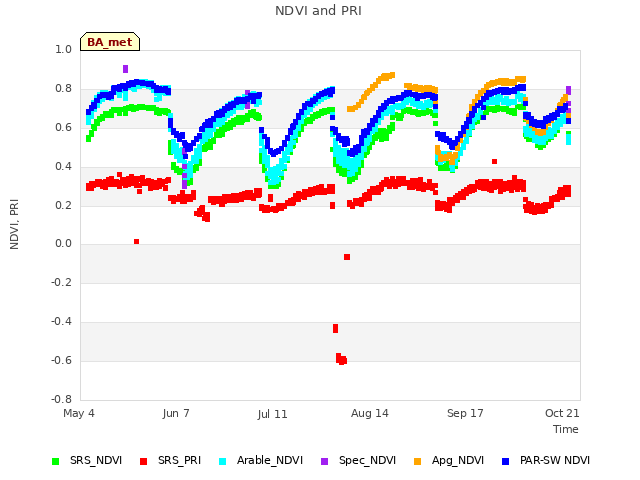This screenshot has width=640, height=480.
Task: Click the -0.6 y-axis tick label
Action: (x=61, y=360)
